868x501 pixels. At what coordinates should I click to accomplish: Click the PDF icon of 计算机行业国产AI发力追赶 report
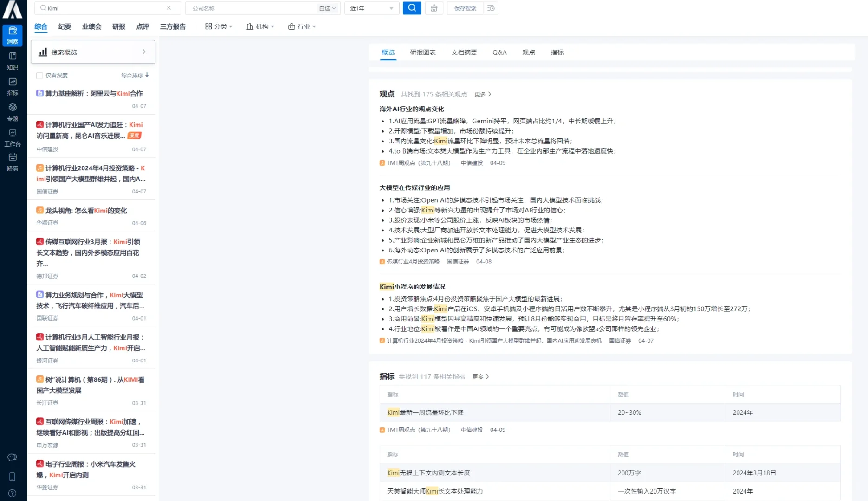coord(40,124)
